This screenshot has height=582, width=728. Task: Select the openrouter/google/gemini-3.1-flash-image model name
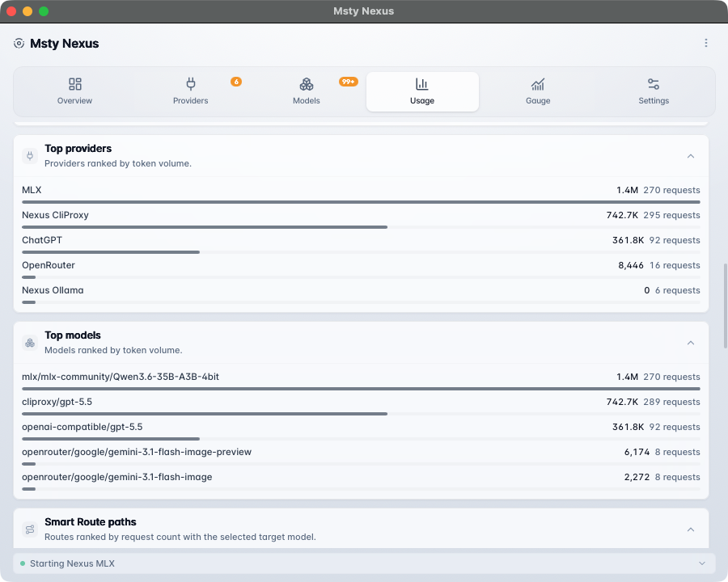[117, 477]
